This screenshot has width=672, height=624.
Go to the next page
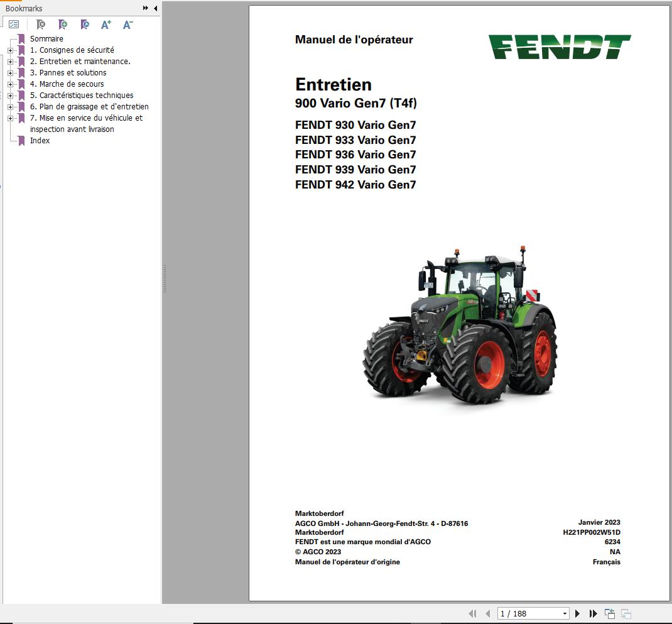577,614
